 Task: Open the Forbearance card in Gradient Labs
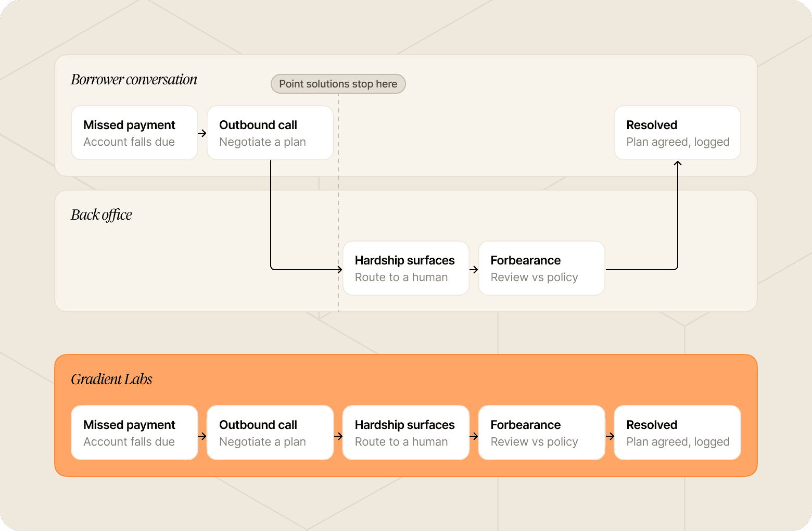click(542, 433)
